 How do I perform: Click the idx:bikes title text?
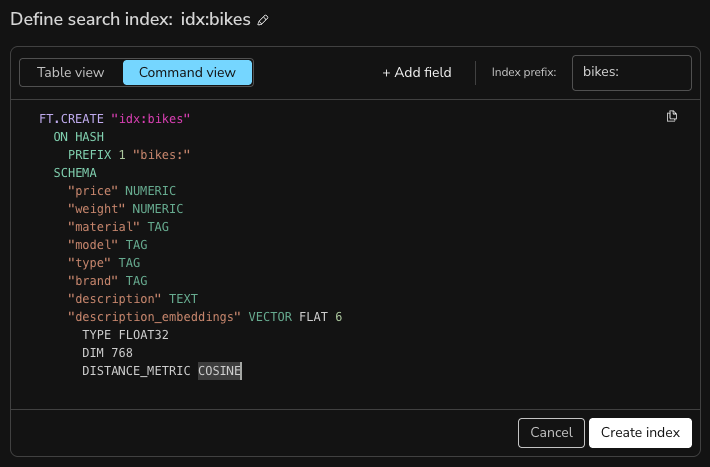pyautogui.click(x=216, y=19)
